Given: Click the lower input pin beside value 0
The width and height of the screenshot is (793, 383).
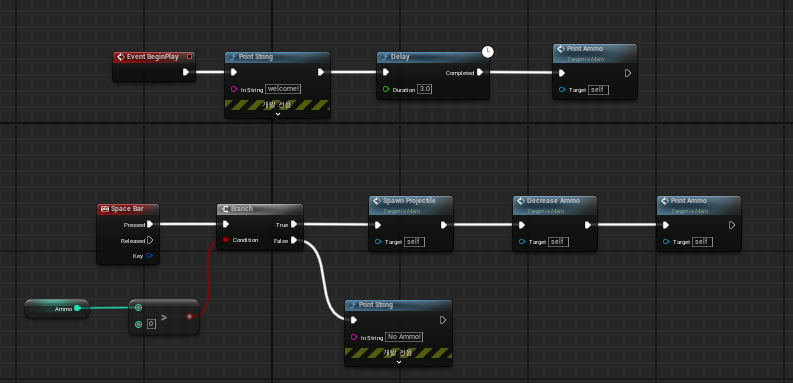Looking at the screenshot, I should coord(139,324).
